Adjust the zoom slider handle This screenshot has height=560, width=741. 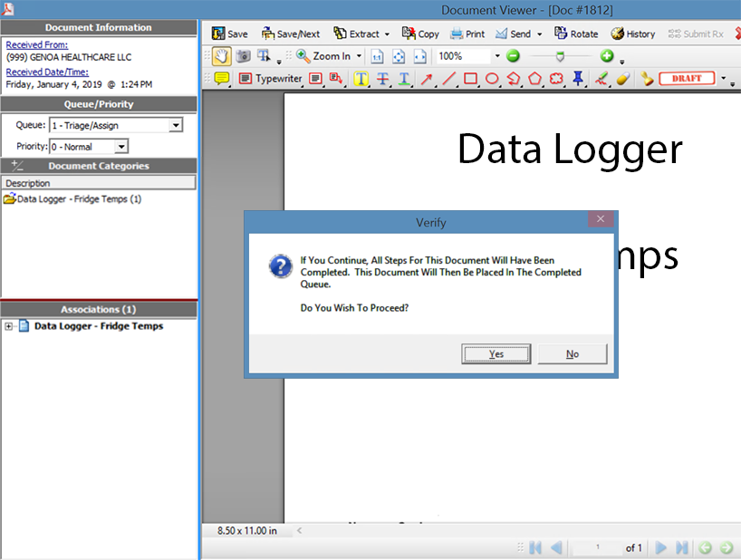tap(560, 56)
